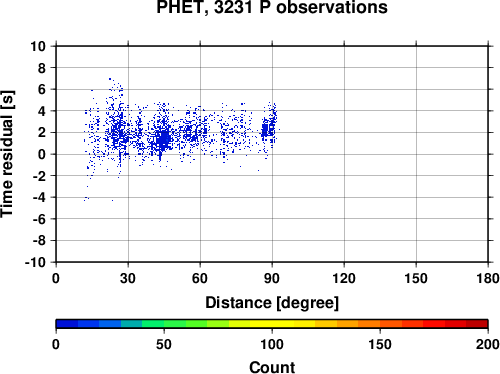Click the x-axis tick label "150" under the plot

pos(416,278)
